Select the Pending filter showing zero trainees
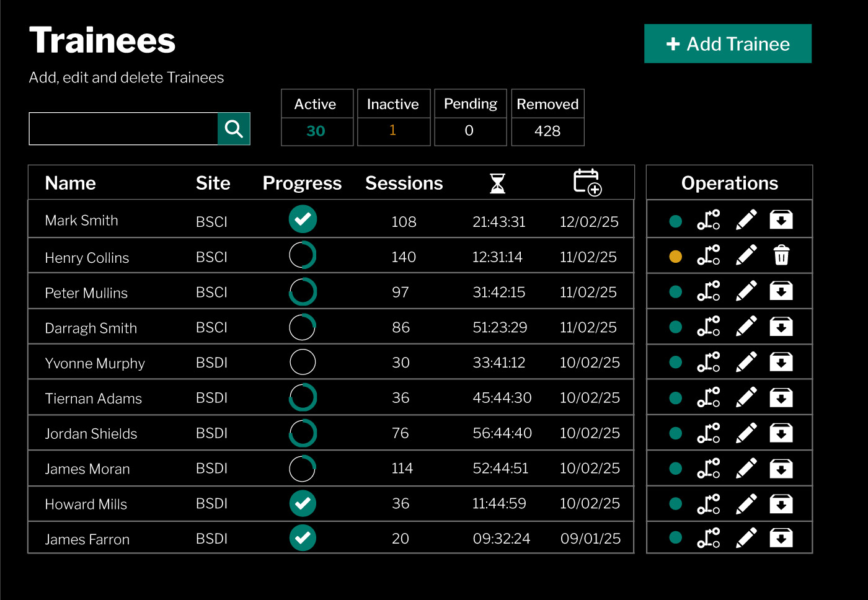 point(470,118)
